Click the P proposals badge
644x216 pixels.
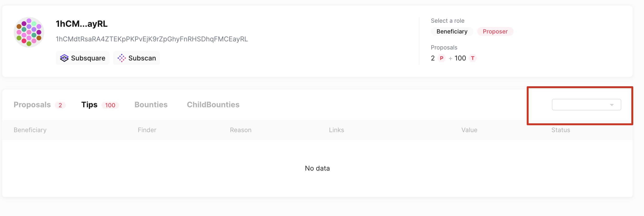[442, 58]
